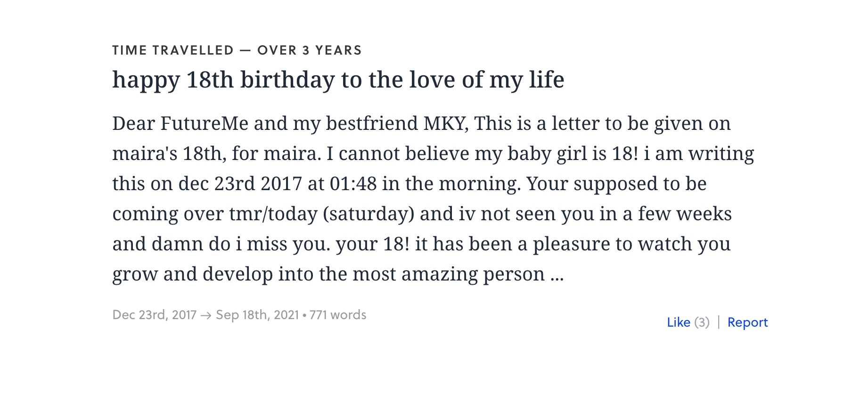This screenshot has width=868, height=401.
Task: Click the separator between Like and Report
Action: coord(719,322)
